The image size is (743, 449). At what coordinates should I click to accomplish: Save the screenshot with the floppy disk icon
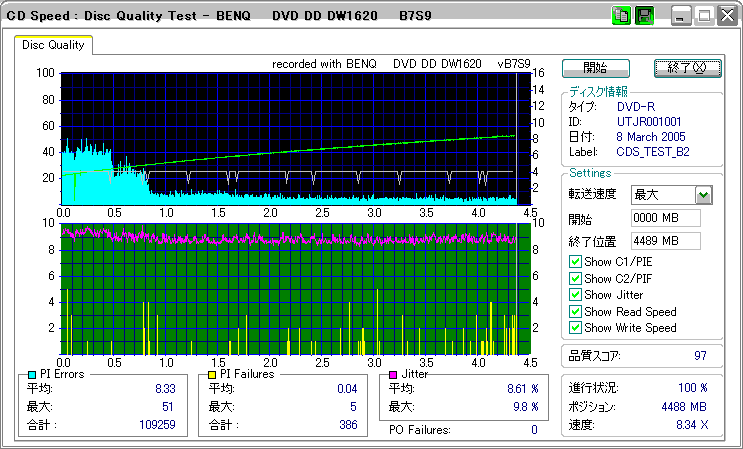[x=644, y=15]
